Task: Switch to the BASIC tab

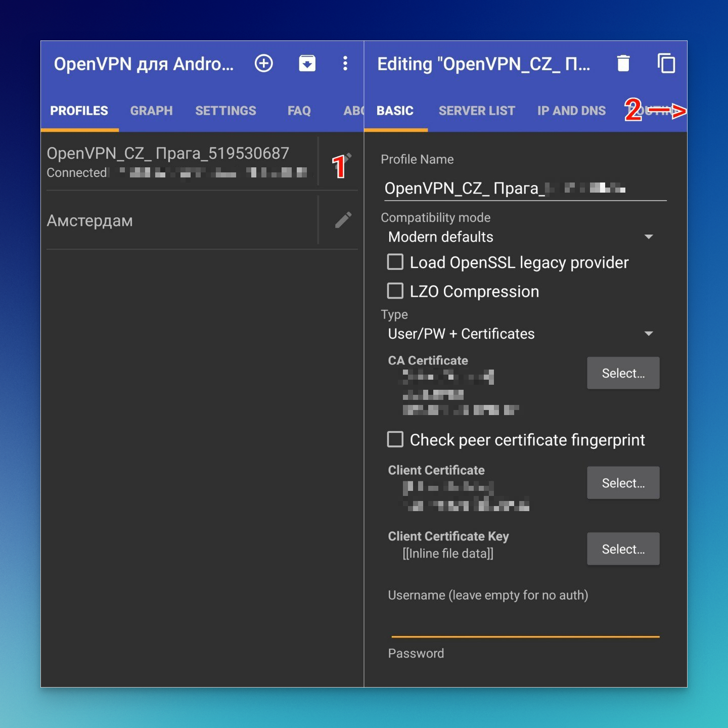Action: pos(395,111)
